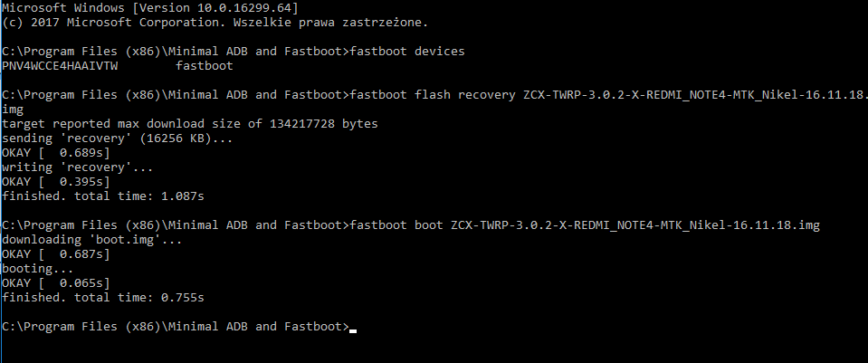Click the 'fastboot' status beside the serial
The image size is (868, 363).
click(x=204, y=65)
